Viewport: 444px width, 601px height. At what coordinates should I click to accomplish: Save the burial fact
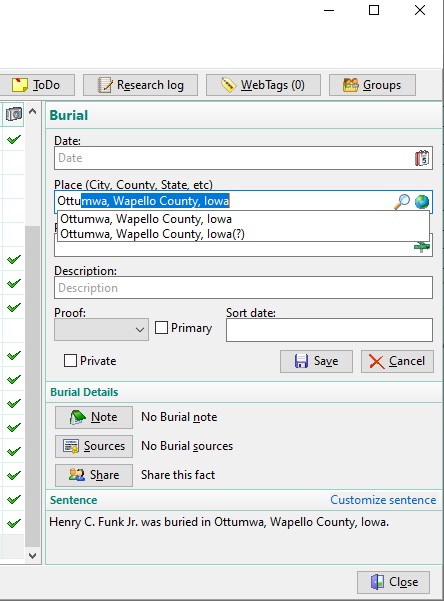316,361
